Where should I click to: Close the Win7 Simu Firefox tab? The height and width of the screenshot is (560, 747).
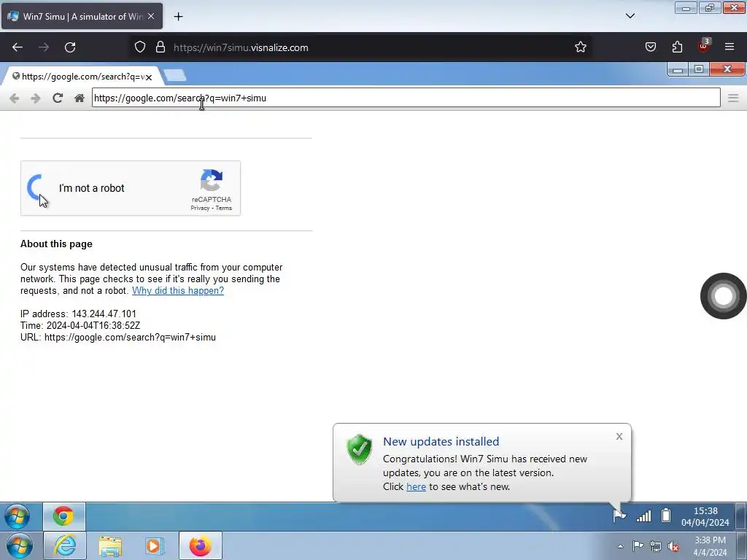[x=151, y=16]
